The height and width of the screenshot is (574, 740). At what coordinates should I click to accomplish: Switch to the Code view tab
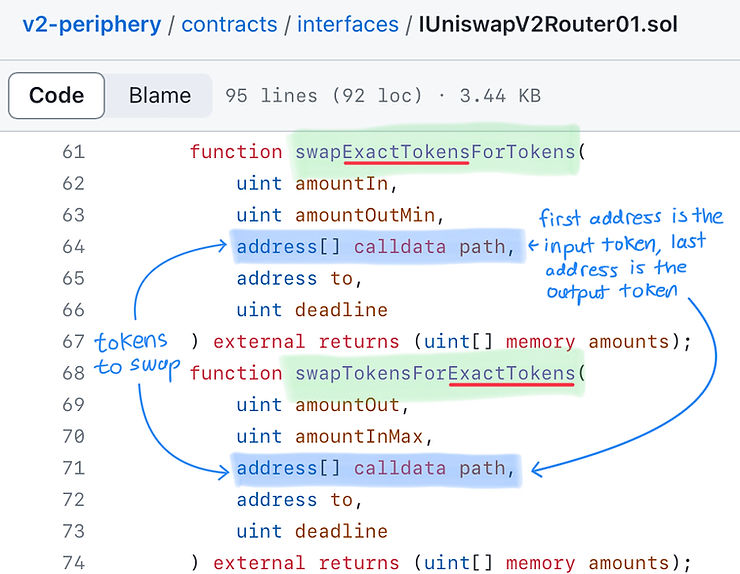click(56, 95)
